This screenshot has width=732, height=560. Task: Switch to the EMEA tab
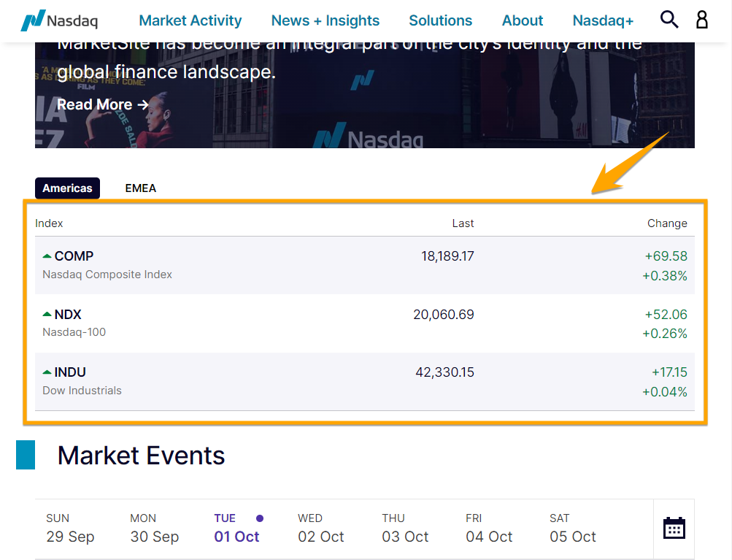click(x=141, y=188)
